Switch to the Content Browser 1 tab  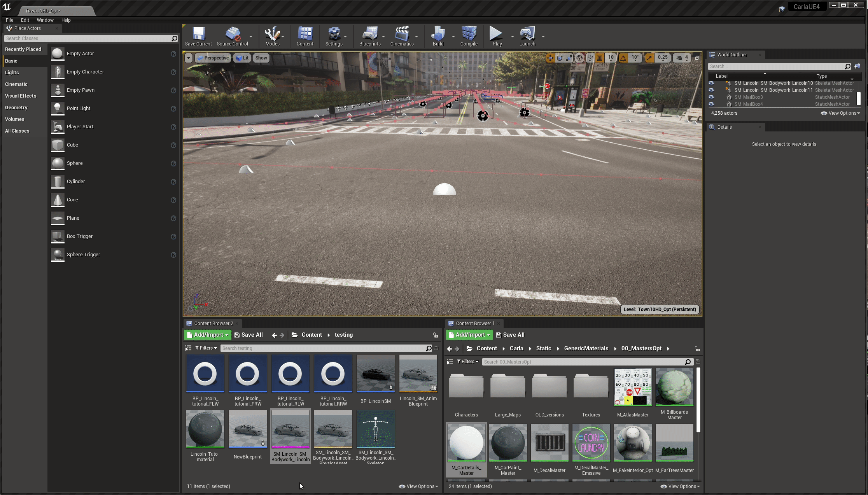click(474, 323)
